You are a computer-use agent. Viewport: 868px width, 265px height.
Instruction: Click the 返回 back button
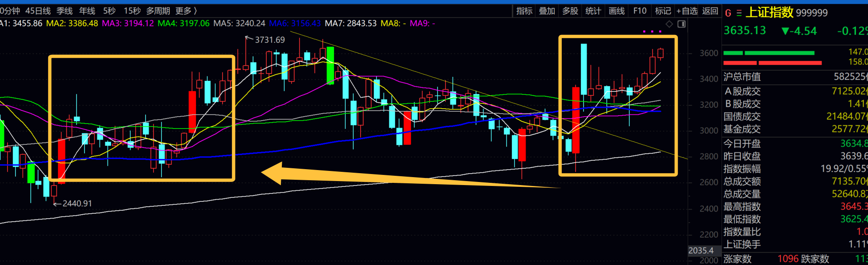(x=710, y=11)
